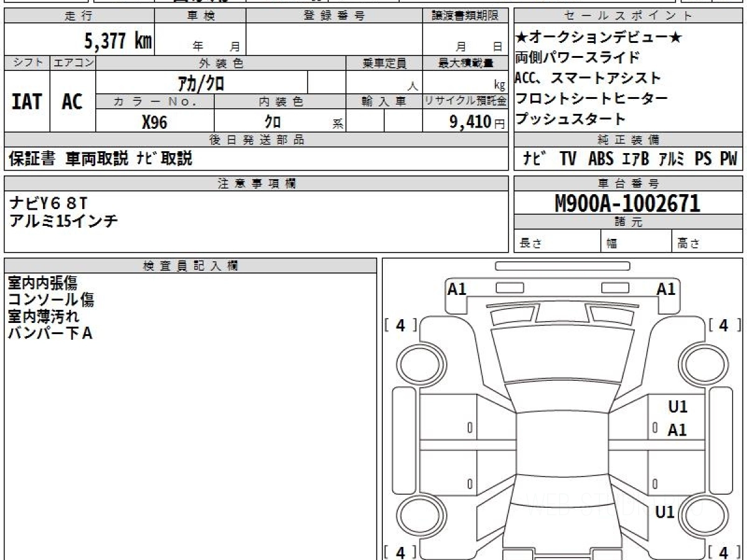The width and height of the screenshot is (747, 560).
Task: Select the IAT shift value
Action: 26,101
